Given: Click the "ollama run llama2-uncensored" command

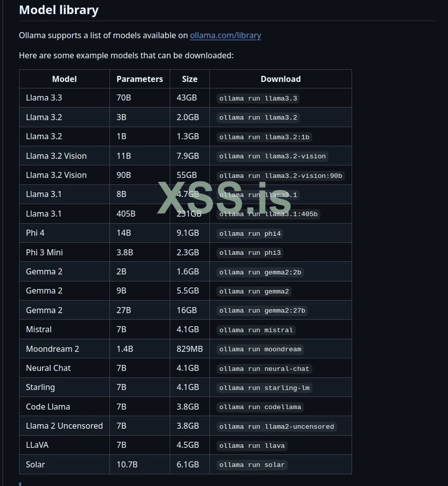Looking at the screenshot, I should [x=277, y=427].
